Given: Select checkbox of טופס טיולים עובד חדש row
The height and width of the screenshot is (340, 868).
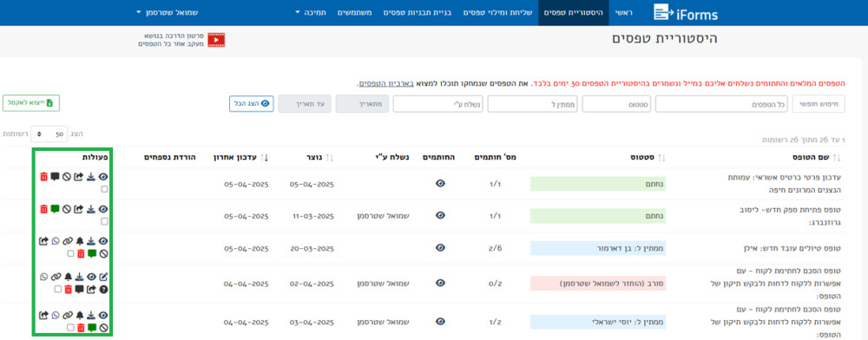Looking at the screenshot, I should [x=70, y=254].
